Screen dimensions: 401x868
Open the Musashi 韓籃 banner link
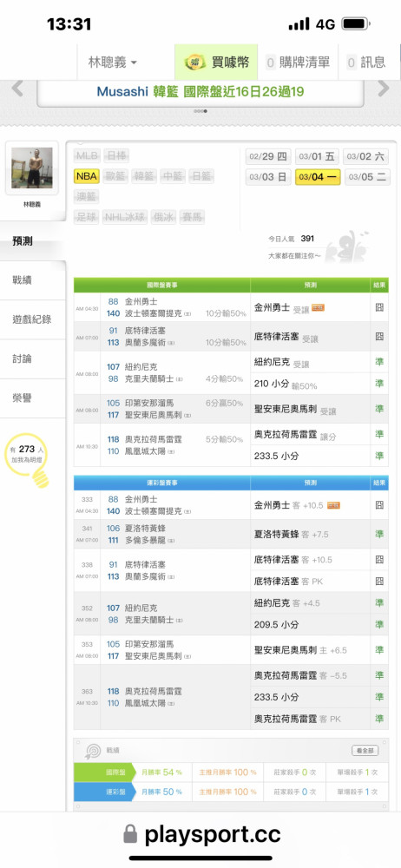pos(200,92)
